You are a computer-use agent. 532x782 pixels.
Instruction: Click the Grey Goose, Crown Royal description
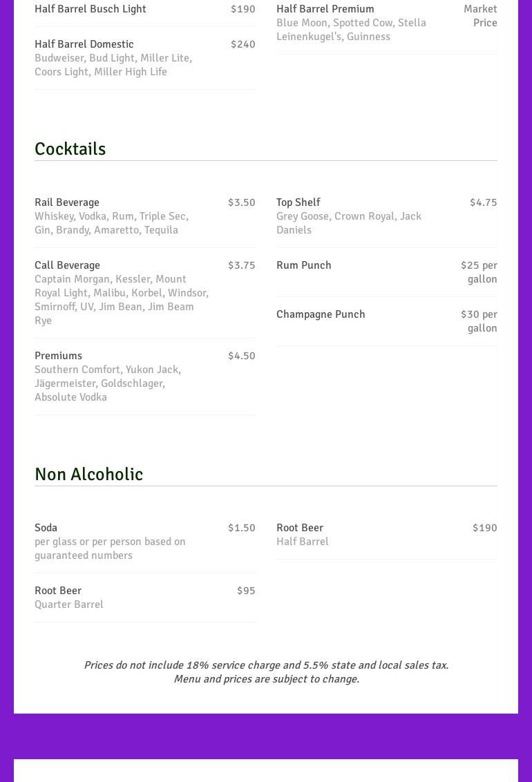point(349,223)
